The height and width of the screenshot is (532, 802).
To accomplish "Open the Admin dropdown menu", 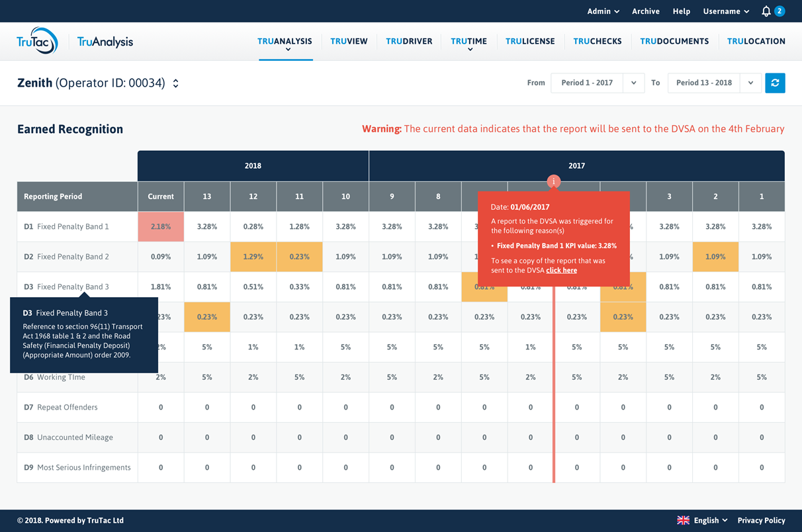I will point(603,11).
